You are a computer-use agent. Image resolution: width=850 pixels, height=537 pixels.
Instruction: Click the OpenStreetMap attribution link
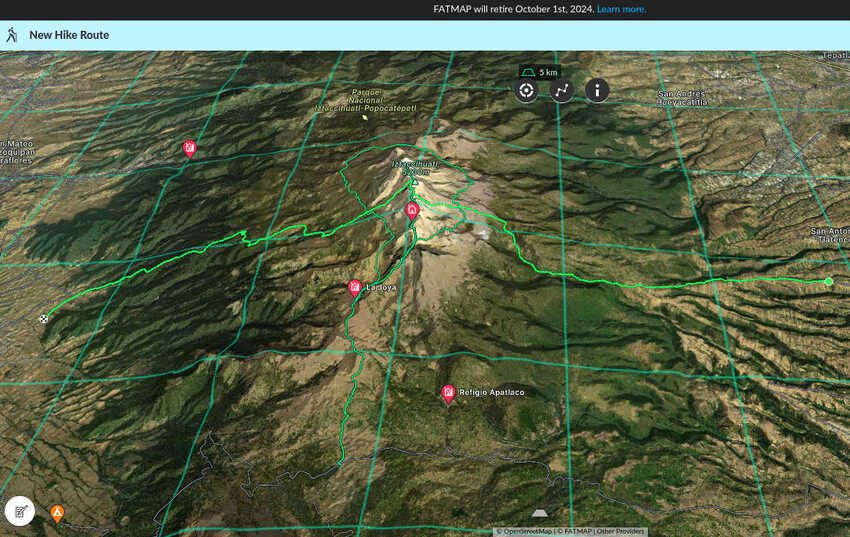point(524,531)
